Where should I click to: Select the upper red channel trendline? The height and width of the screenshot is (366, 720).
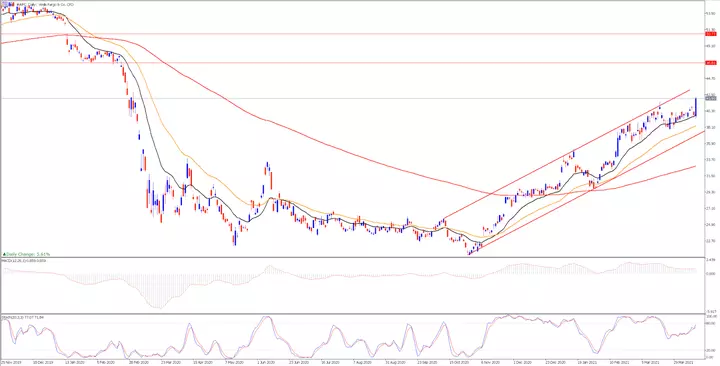coord(567,154)
